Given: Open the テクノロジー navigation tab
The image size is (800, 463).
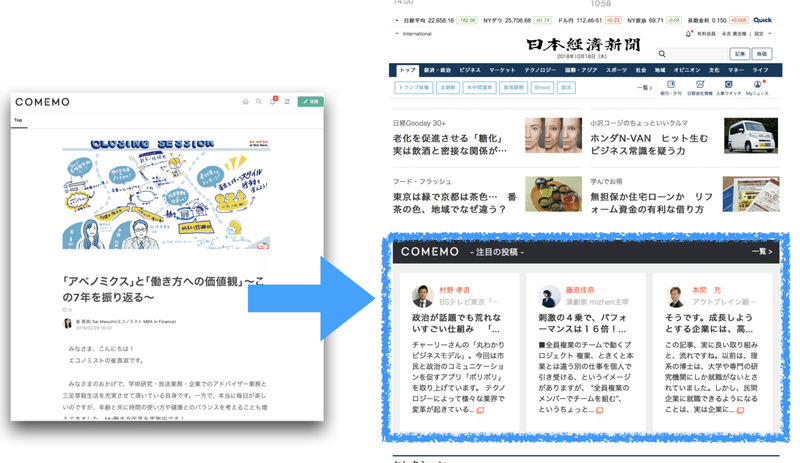Looking at the screenshot, I should pyautogui.click(x=540, y=70).
